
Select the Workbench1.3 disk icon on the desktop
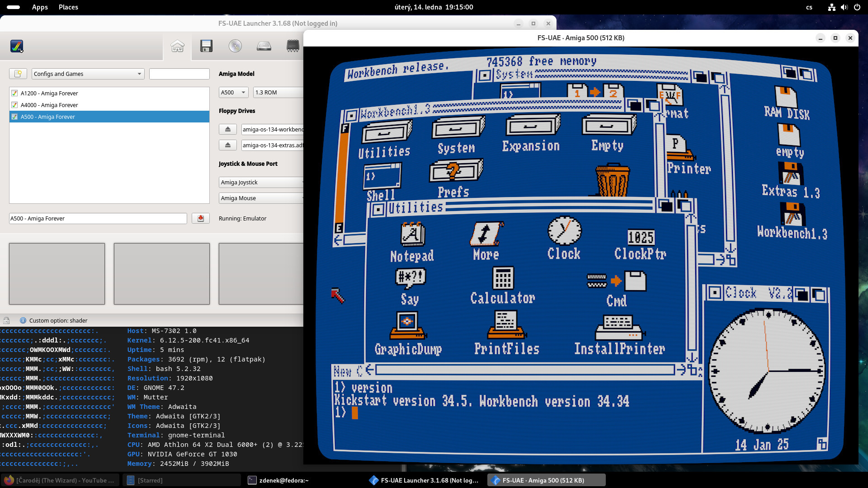pyautogui.click(x=793, y=214)
